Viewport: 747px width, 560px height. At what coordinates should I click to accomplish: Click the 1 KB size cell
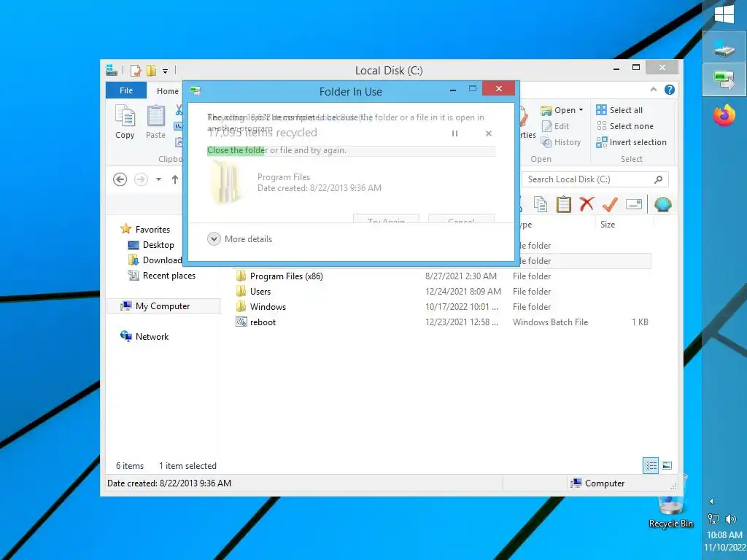tap(640, 322)
